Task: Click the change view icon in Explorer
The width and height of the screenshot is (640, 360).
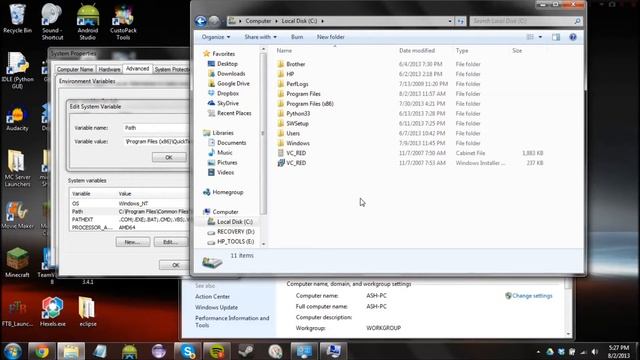Action: (x=530, y=37)
